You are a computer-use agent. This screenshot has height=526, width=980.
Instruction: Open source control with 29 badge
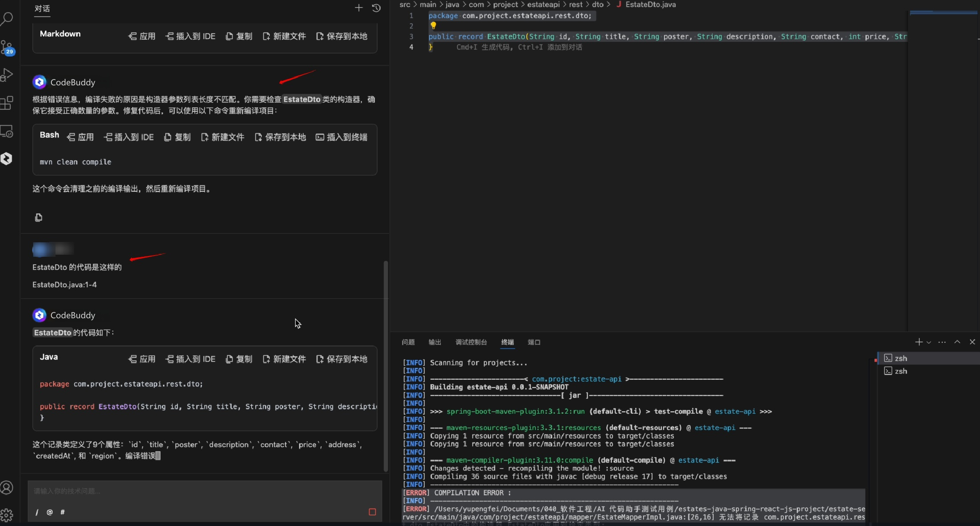click(x=7, y=47)
